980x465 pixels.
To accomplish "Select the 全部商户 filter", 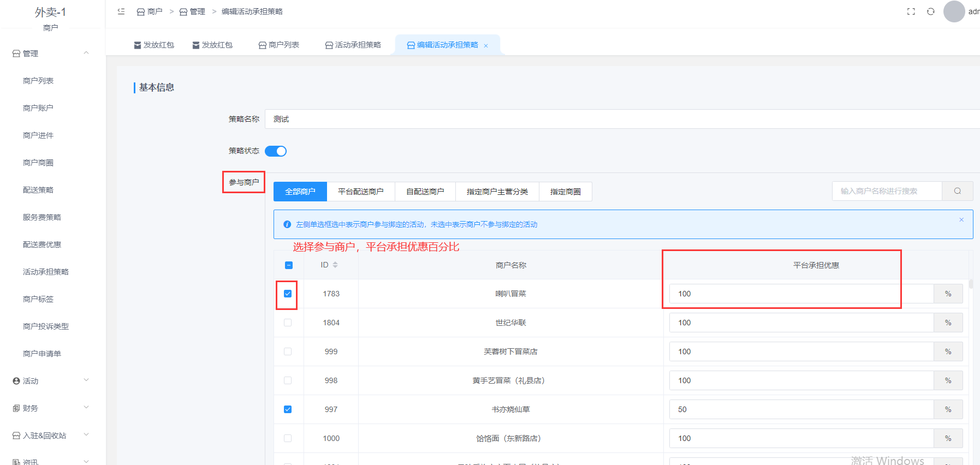I will click(300, 192).
